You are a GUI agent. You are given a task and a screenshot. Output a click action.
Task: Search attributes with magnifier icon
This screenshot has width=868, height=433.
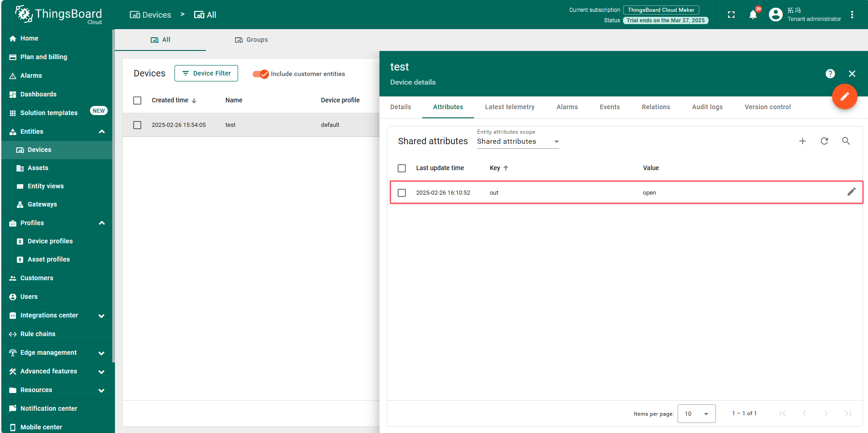(846, 141)
